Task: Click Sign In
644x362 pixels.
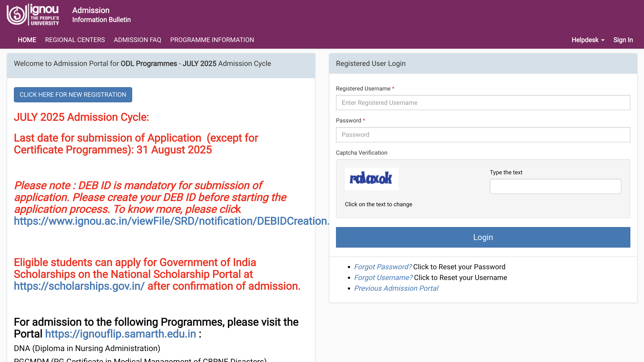Action: click(x=623, y=40)
